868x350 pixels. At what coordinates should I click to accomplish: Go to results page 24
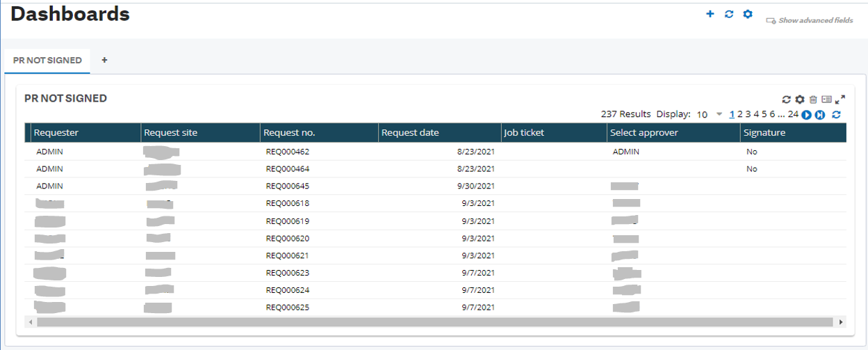pyautogui.click(x=793, y=114)
